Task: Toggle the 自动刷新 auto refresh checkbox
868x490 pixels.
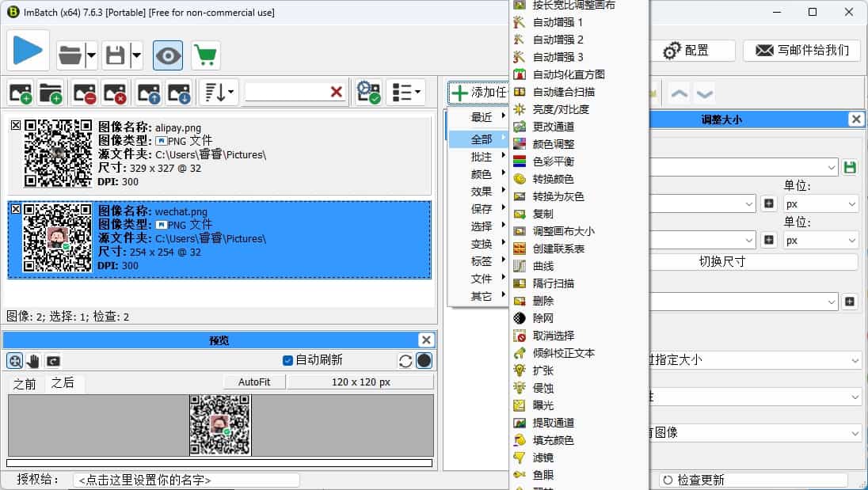Action: 287,361
